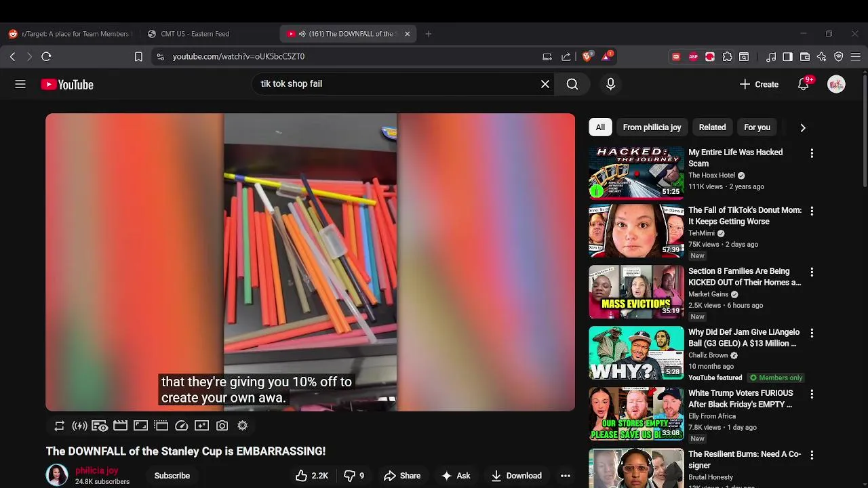868x488 pixels.
Task: Show more chips with right arrow
Action: 803,127
